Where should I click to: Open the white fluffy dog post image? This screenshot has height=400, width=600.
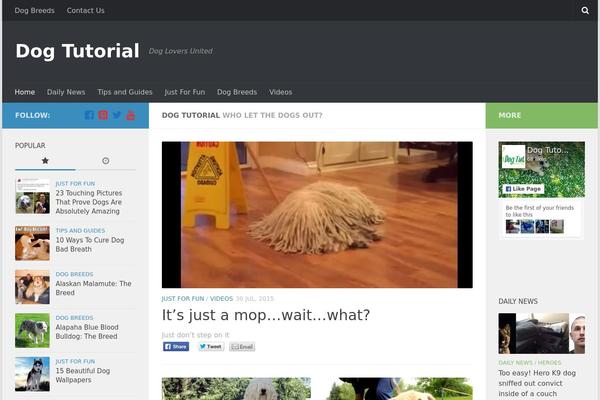[x=236, y=389]
